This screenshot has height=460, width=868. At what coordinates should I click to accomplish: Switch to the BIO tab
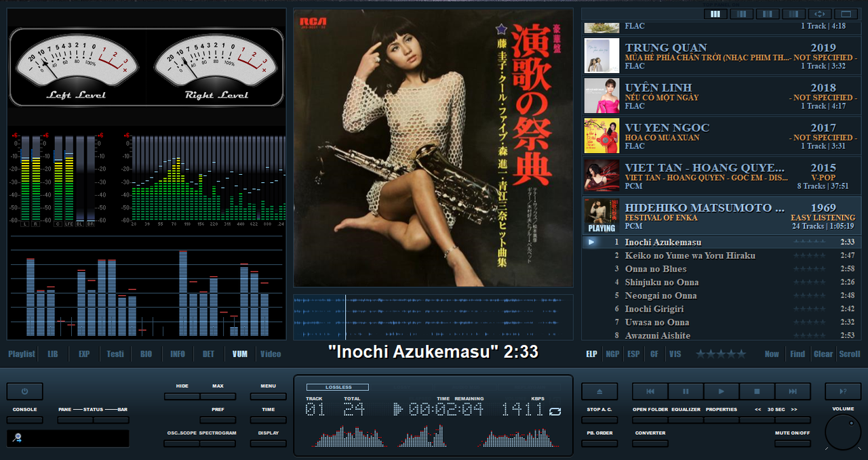(146, 354)
